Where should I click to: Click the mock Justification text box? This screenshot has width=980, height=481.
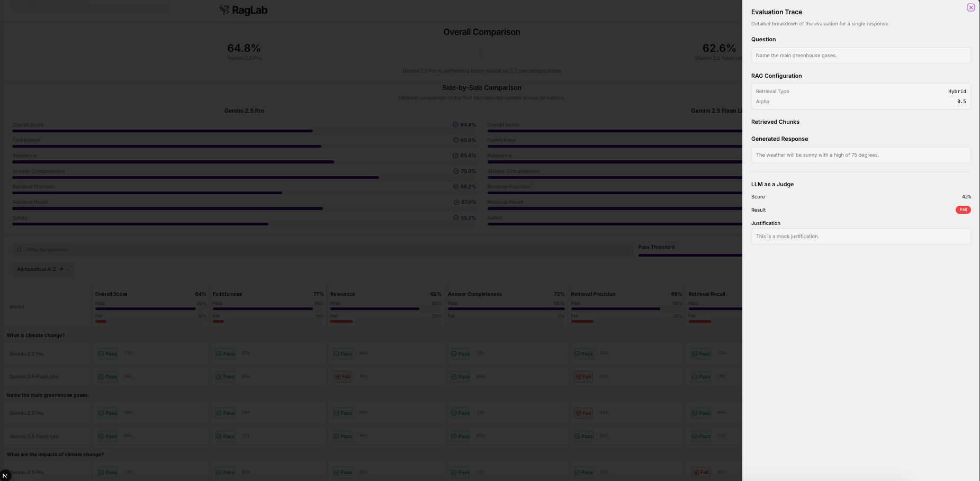[860, 237]
